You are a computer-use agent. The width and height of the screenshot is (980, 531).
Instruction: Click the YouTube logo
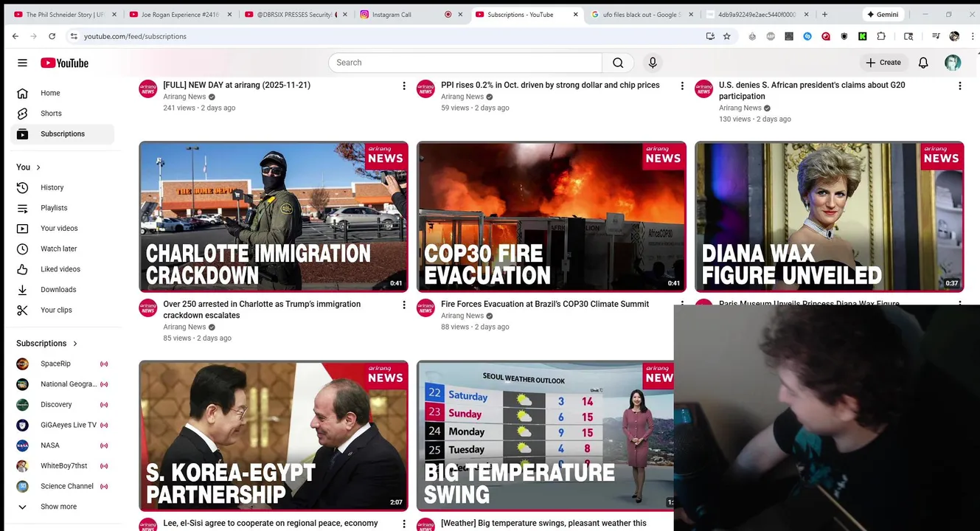(x=64, y=63)
